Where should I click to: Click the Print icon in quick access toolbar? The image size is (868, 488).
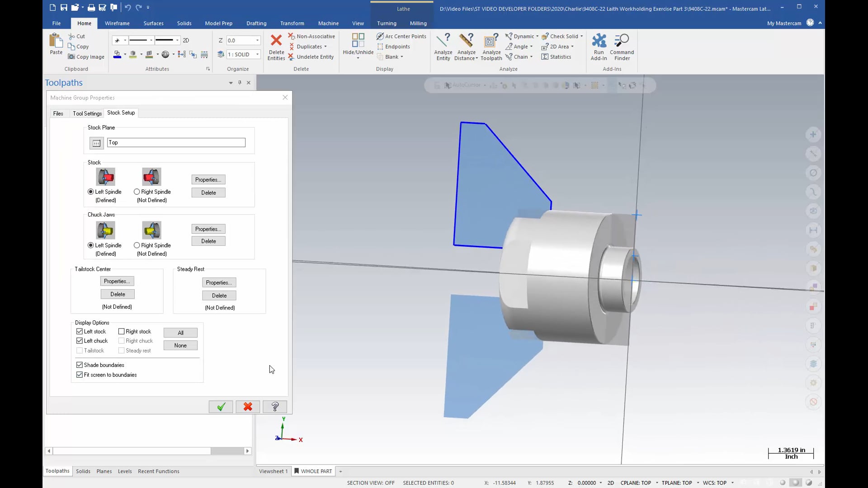pyautogui.click(x=91, y=7)
